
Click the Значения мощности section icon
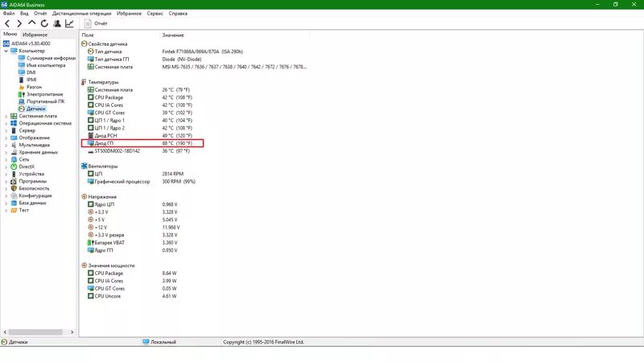tap(84, 265)
